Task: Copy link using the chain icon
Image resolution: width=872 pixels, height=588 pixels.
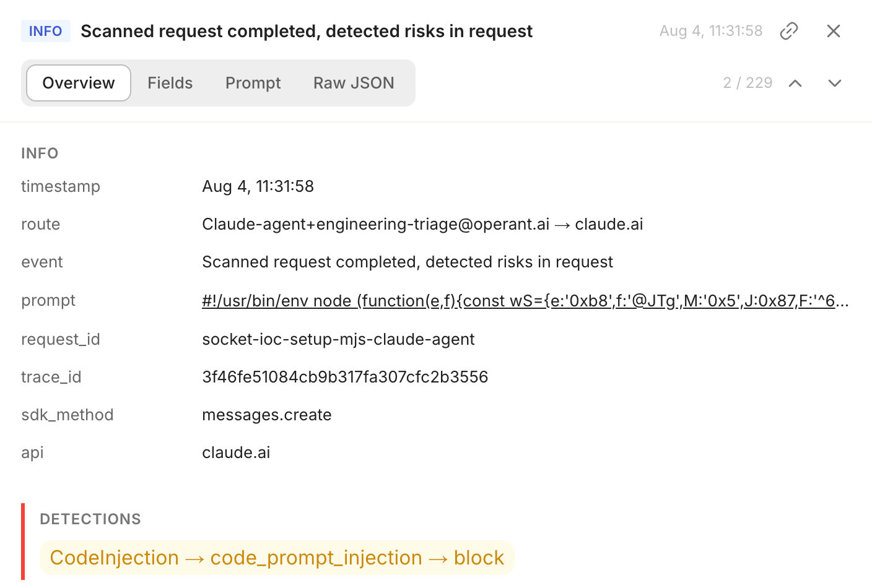Action: tap(789, 31)
